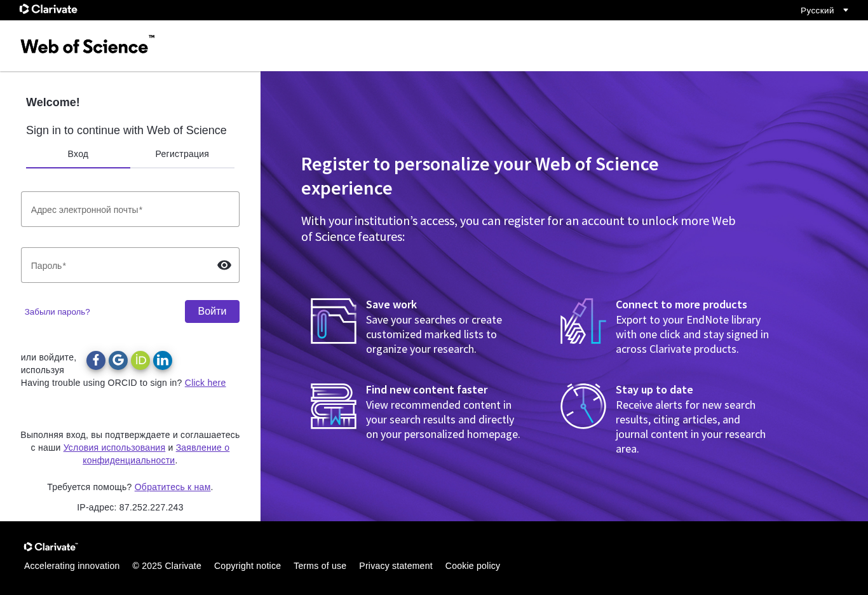Switch to the Регистрация tab
The image size is (868, 595).
click(182, 154)
